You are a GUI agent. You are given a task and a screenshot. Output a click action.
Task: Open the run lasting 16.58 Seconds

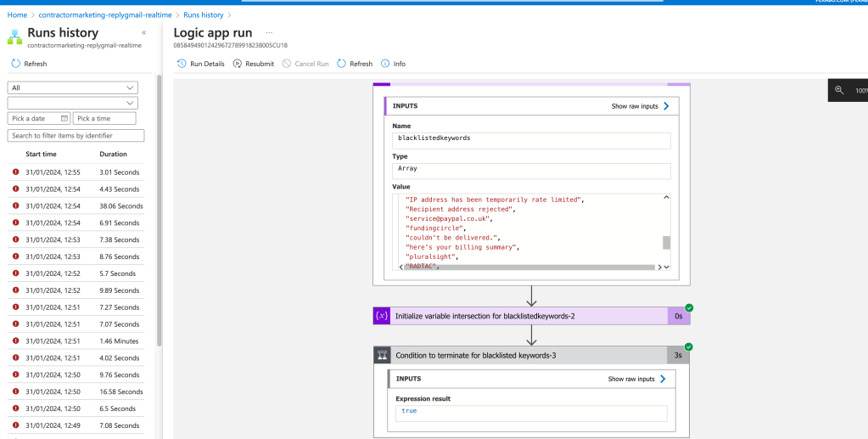76,392
